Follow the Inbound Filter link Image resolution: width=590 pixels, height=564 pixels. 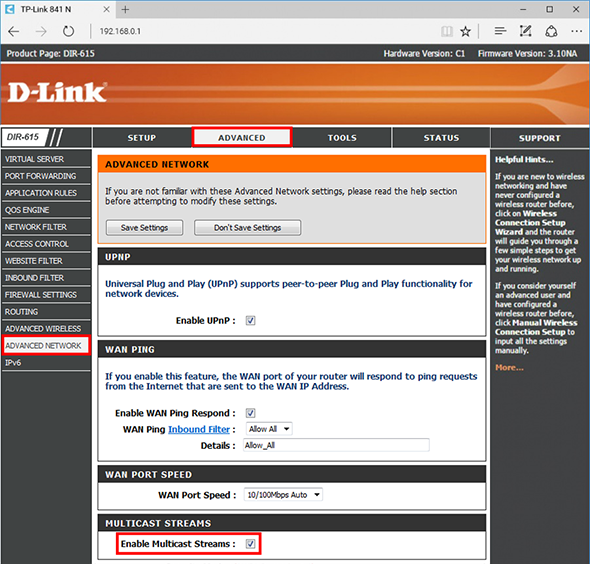coord(199,429)
